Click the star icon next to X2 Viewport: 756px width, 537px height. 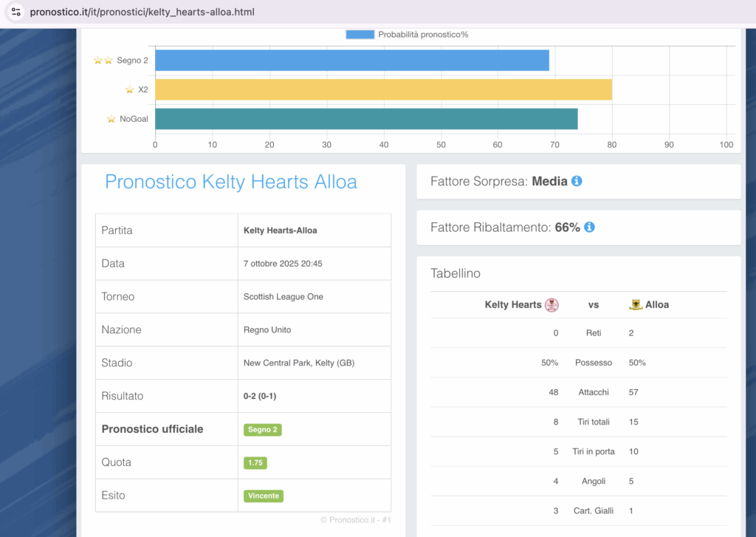coord(130,89)
